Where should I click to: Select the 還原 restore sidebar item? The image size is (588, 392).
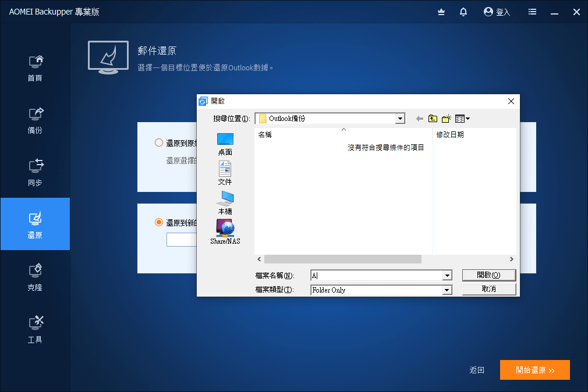36,224
